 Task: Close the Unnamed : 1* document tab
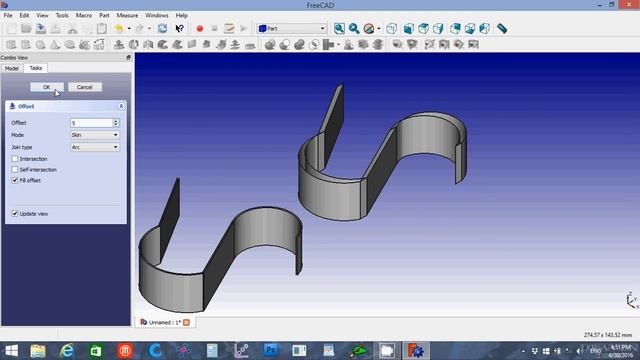[x=187, y=322]
